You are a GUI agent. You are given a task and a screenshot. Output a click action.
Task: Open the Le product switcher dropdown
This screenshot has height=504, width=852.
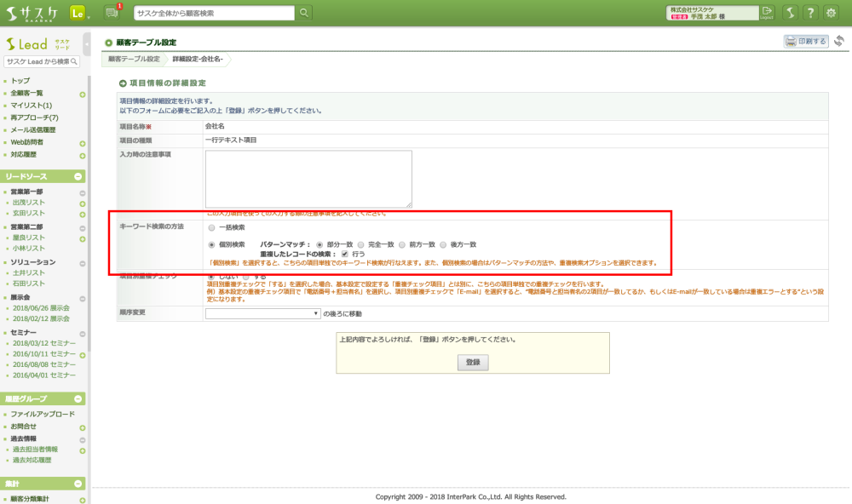76,13
